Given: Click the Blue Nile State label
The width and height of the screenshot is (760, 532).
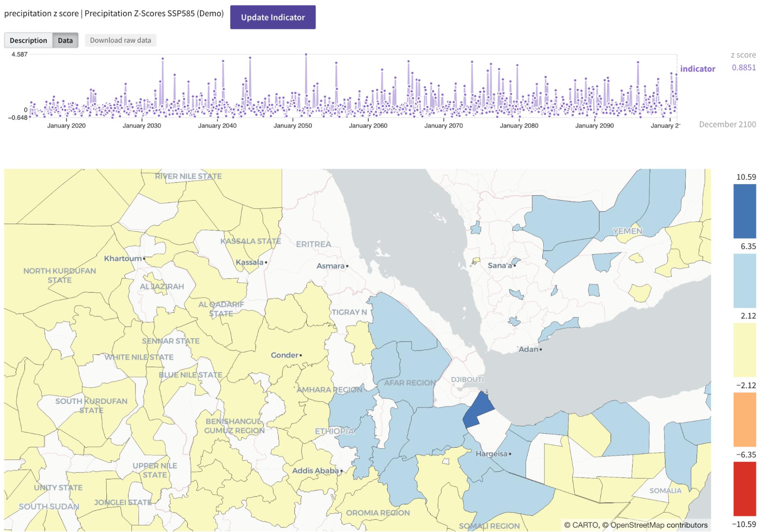Looking at the screenshot, I should (x=190, y=375).
